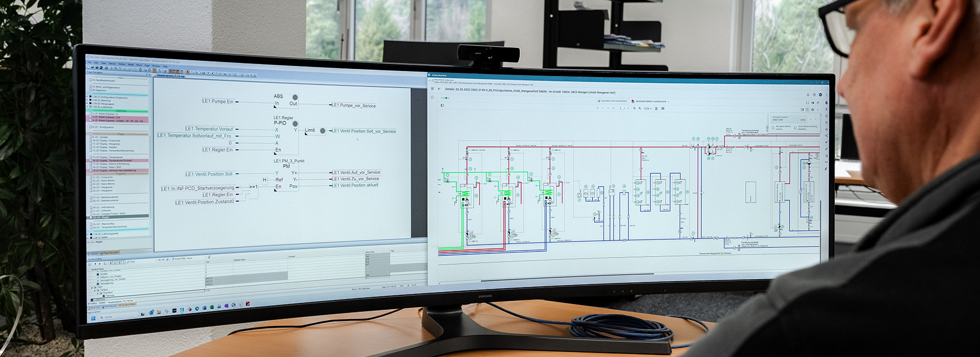Click the S filter button in Symbol Editor
This screenshot has width=980, height=357.
tap(119, 263)
